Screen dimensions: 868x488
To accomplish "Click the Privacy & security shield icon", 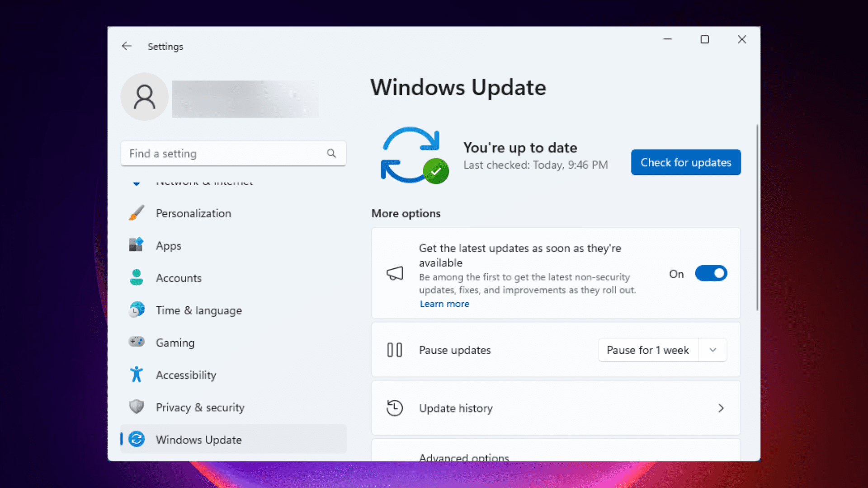I will click(x=137, y=407).
